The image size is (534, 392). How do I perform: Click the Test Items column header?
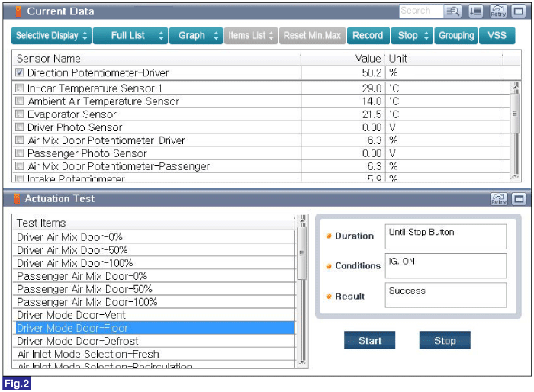154,223
